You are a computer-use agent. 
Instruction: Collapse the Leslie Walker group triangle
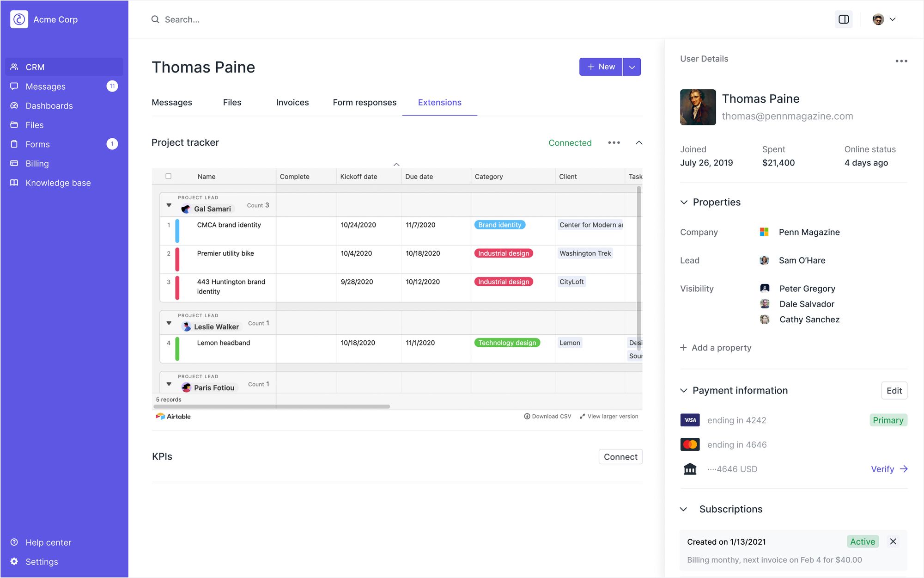169,323
